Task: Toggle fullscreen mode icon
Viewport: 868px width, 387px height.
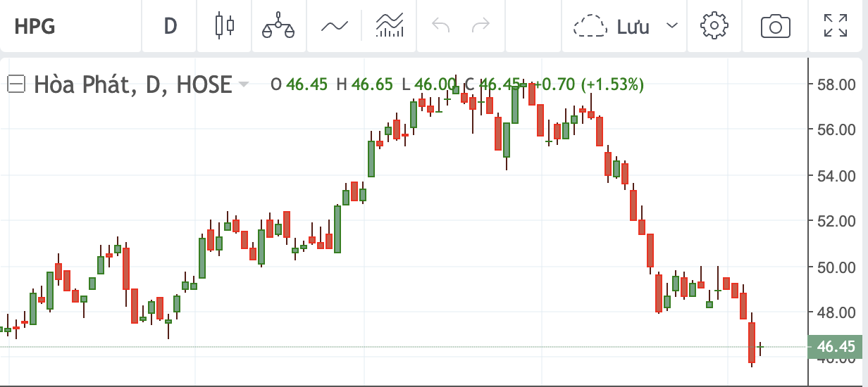Action: 836,26
